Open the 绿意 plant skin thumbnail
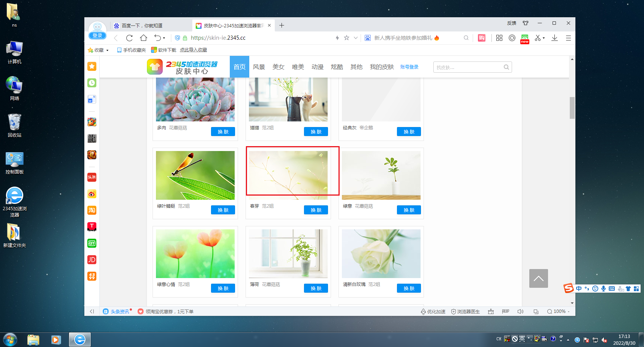The height and width of the screenshot is (347, 644). click(381, 175)
